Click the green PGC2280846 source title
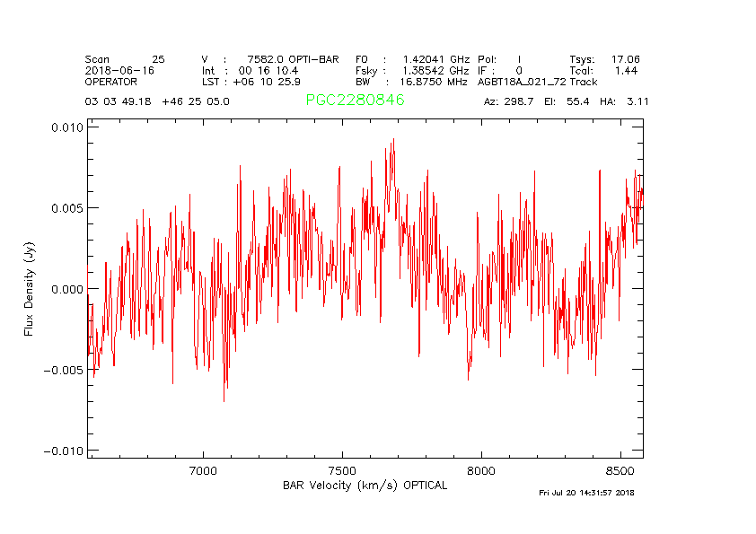Screen dimensions: 756x534 pos(355,101)
